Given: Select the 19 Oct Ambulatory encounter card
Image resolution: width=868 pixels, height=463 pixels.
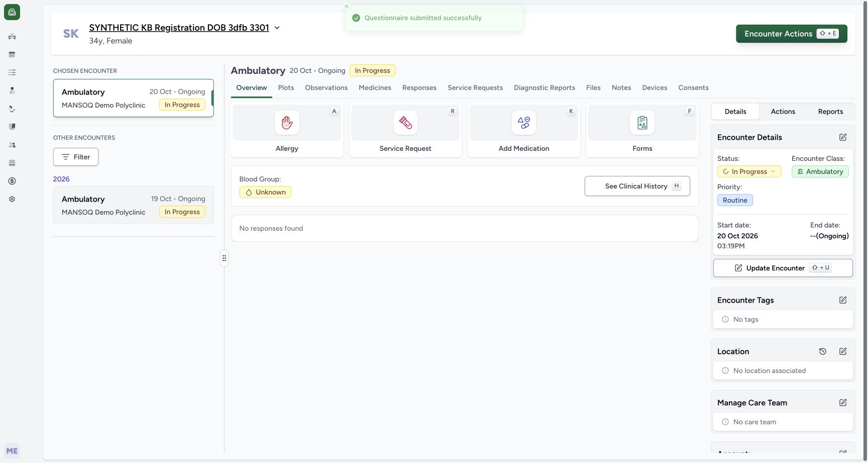Looking at the screenshot, I should [134, 205].
